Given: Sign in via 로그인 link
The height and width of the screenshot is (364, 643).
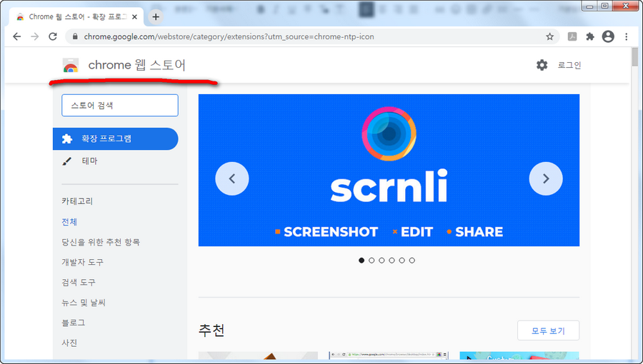Looking at the screenshot, I should (x=569, y=65).
